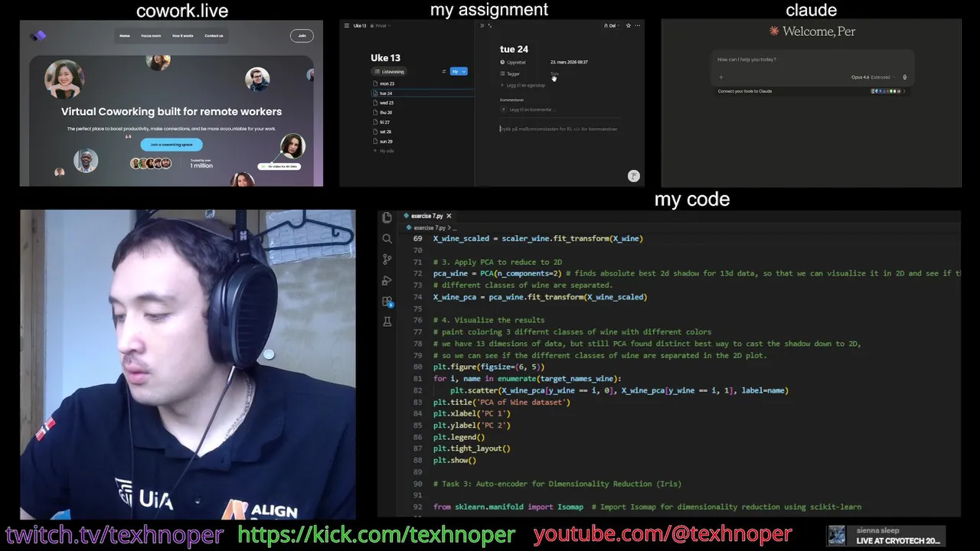Click Legg til en egenskap
This screenshot has width=980, height=551.
pyautogui.click(x=524, y=85)
